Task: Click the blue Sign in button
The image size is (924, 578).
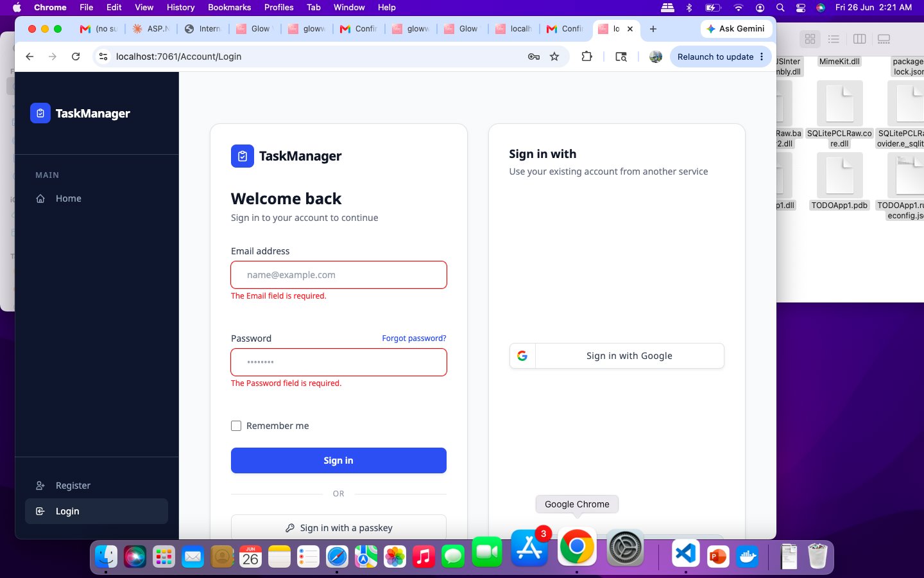Action: pos(338,460)
